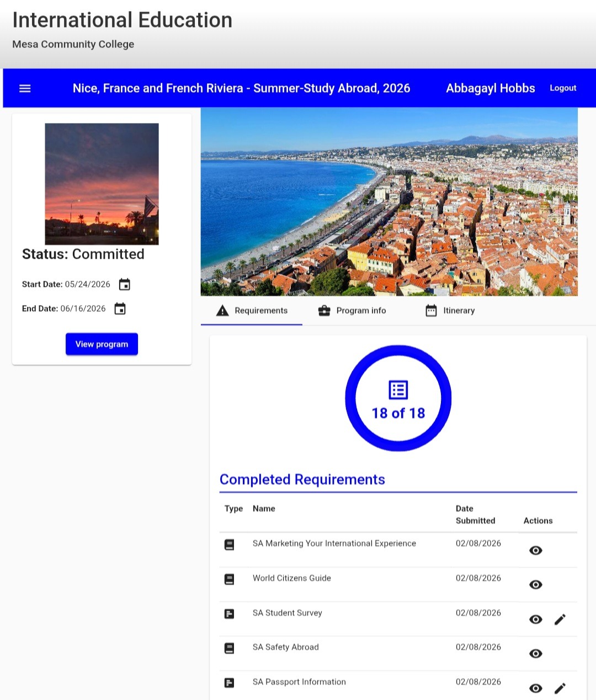Click the sunset profile photo
Viewport: 596px width, 700px height.
[102, 184]
